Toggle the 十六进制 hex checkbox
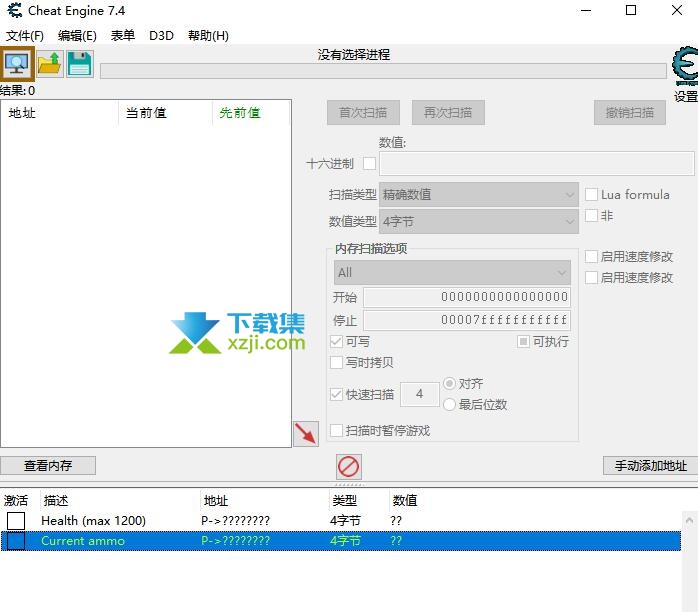 (x=369, y=163)
